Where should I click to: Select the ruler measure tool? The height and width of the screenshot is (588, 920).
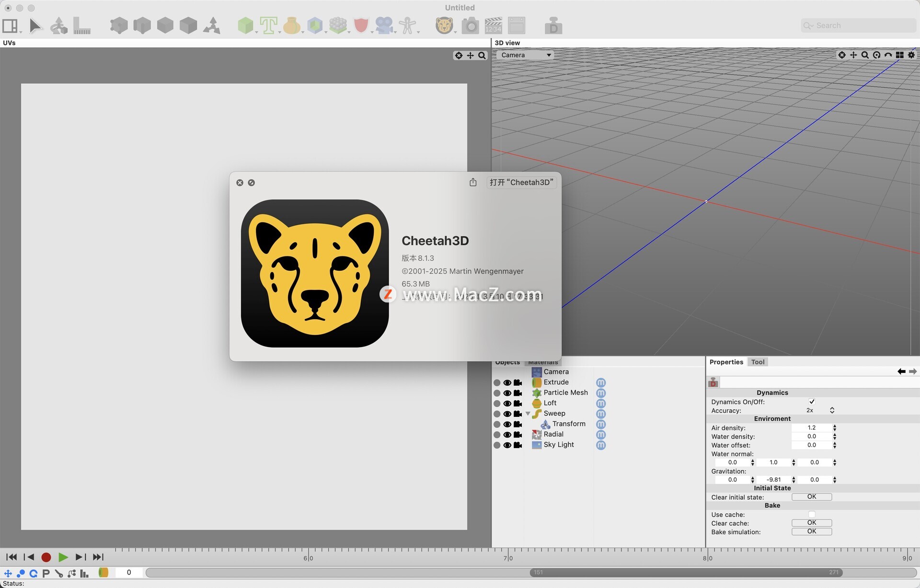82,25
